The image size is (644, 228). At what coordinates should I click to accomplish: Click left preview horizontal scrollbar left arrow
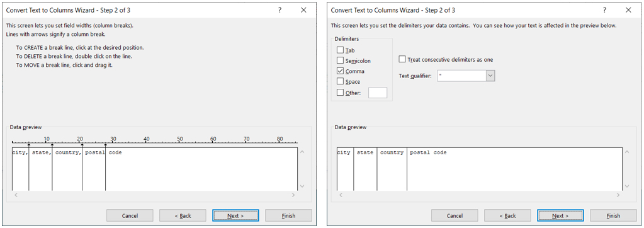pos(16,195)
